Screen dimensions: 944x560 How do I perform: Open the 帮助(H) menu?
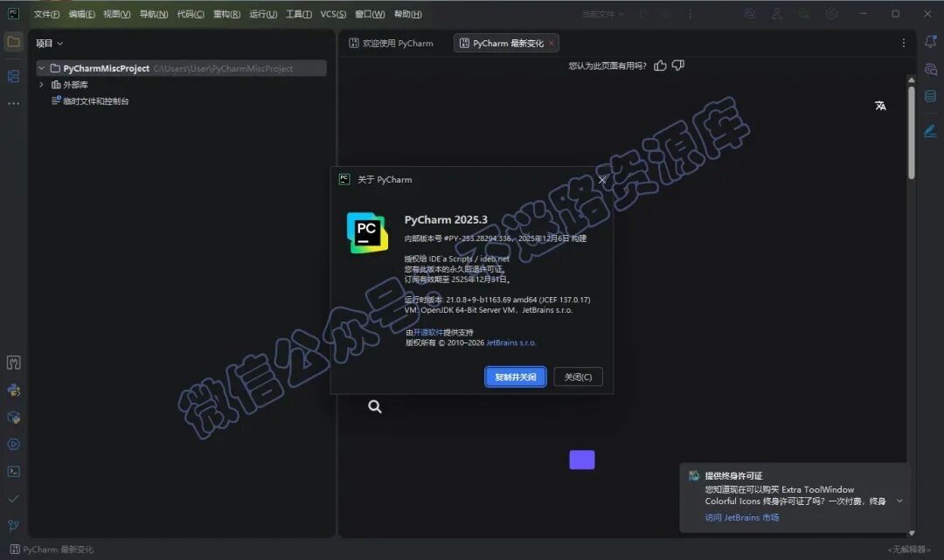pos(407,14)
